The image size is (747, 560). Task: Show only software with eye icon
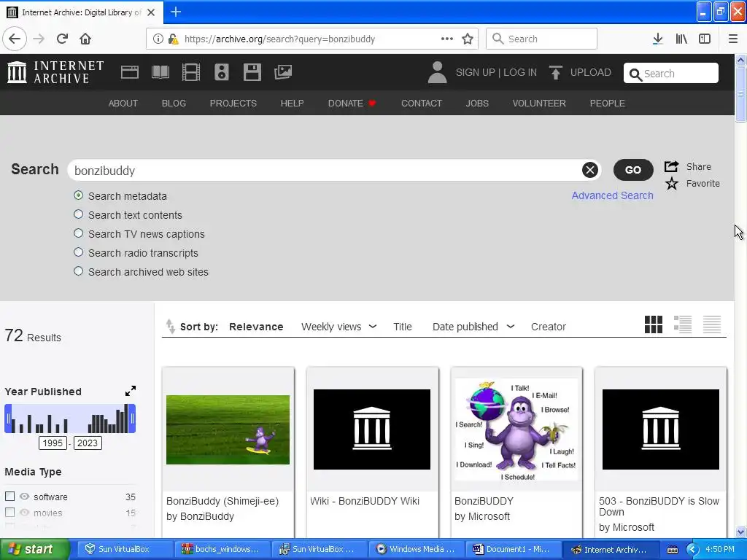point(24,496)
